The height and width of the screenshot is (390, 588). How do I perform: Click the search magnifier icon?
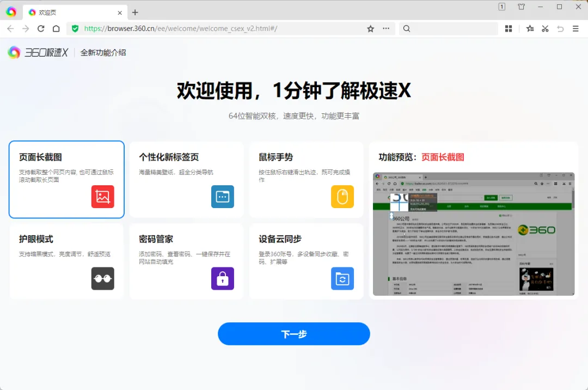click(x=407, y=28)
